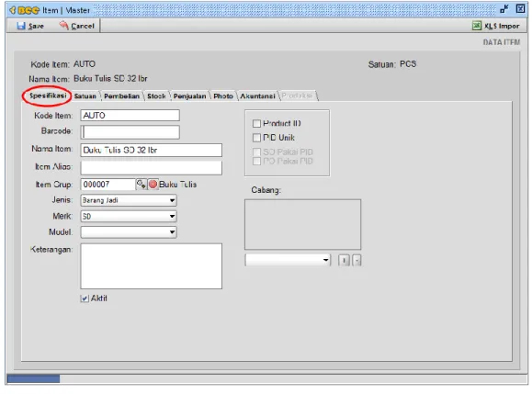Click the Satuan: PCS header text

click(x=392, y=64)
